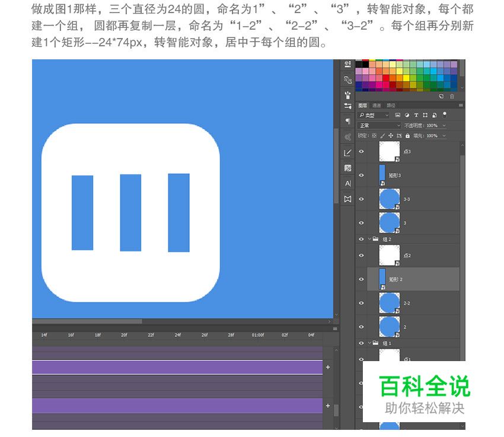Screen dimensions: 504x437
Task: Open the Layers panel menu button
Action: click(x=461, y=105)
